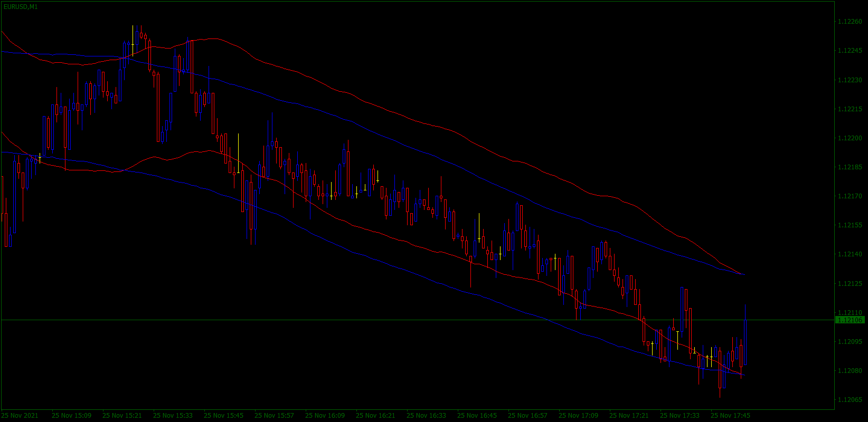Click the 1.12260 price scale label
Viewport: 868px width, 422px height.
click(850, 22)
